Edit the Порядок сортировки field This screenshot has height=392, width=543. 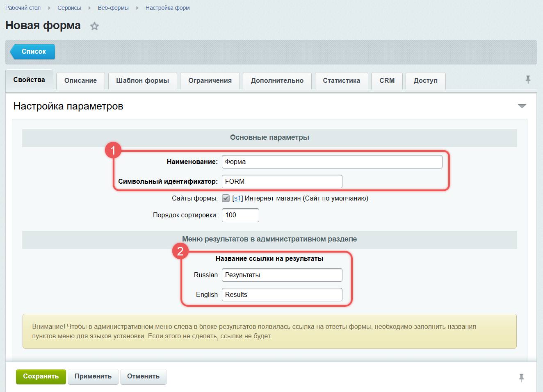point(240,215)
